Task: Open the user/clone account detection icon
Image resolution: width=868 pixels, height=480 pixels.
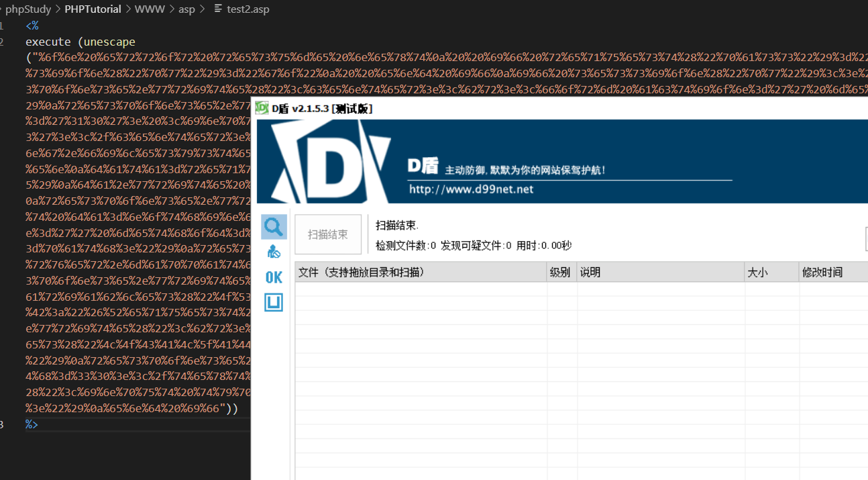Action: [274, 252]
